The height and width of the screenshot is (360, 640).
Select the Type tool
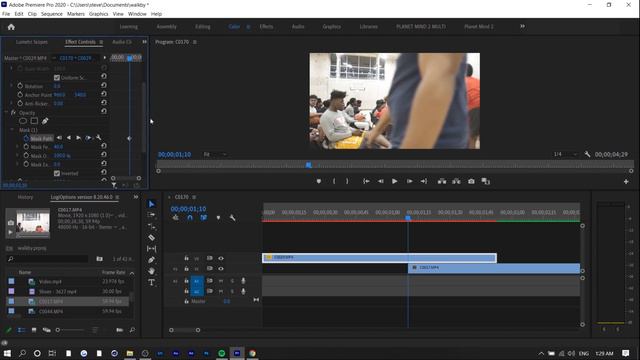151,282
